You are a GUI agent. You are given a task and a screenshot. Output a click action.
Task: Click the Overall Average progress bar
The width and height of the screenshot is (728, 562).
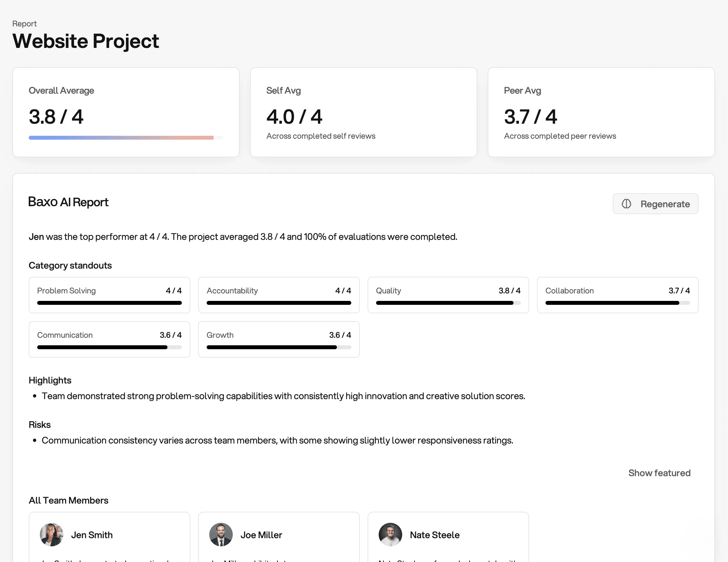point(126,137)
